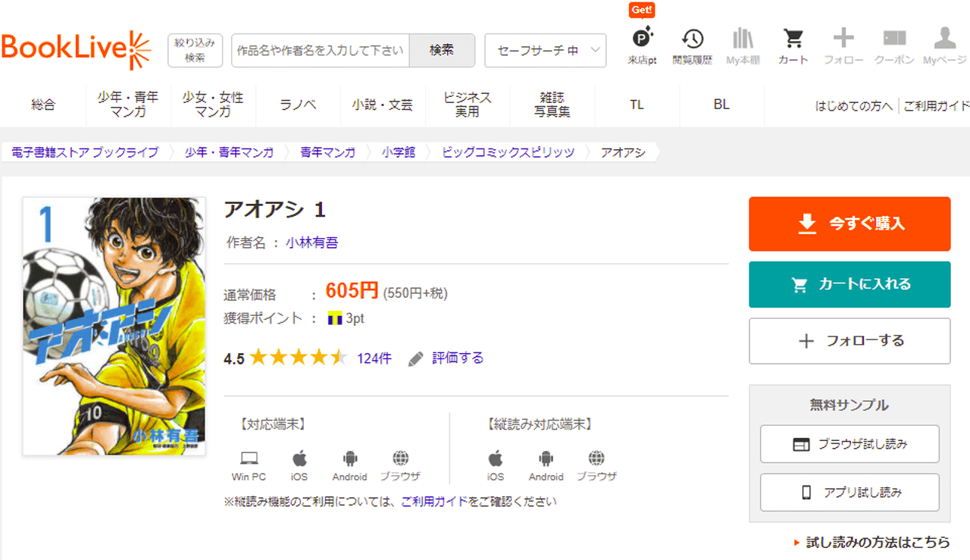Image resolution: width=970 pixels, height=560 pixels.
Task: Select the 少年・青年マンガ category tab
Action: [x=128, y=105]
